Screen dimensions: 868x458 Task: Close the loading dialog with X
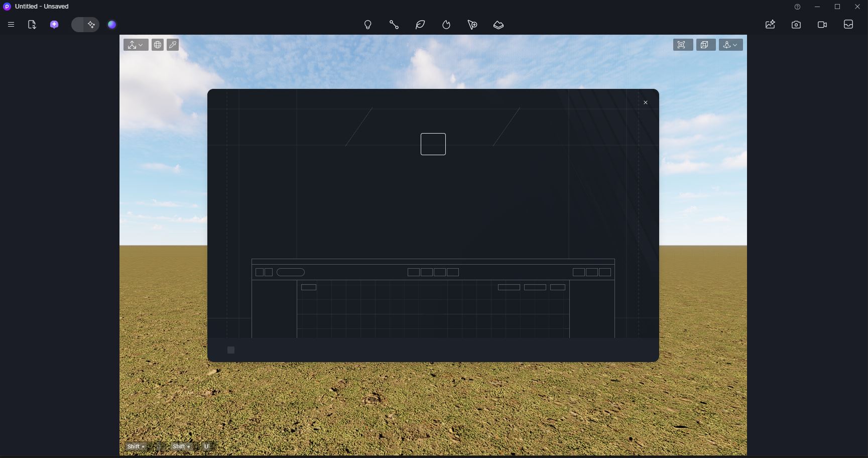646,103
